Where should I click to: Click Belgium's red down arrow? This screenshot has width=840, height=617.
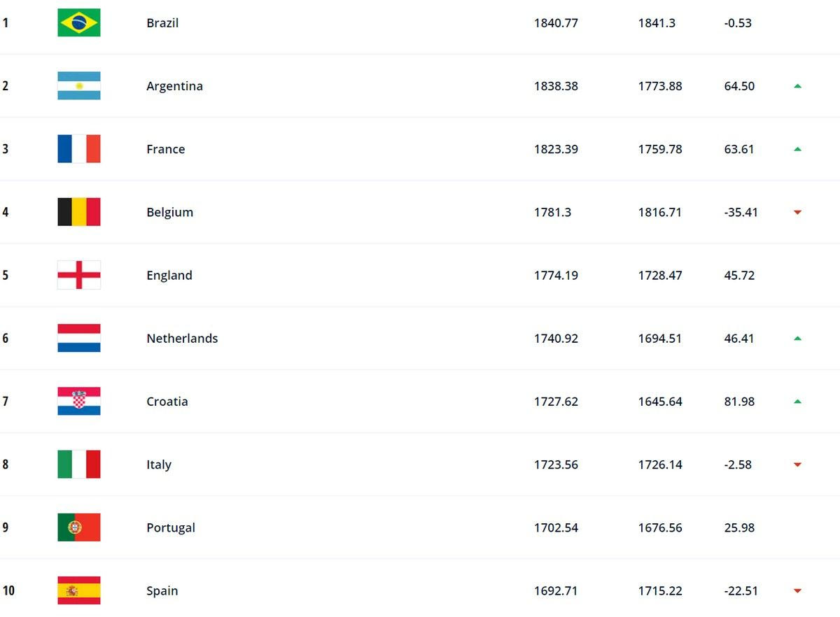pos(797,213)
